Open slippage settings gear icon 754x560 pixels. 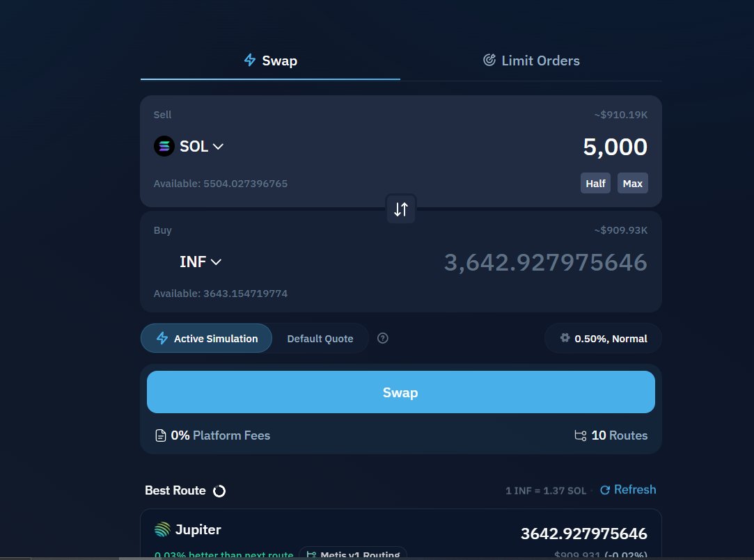565,338
